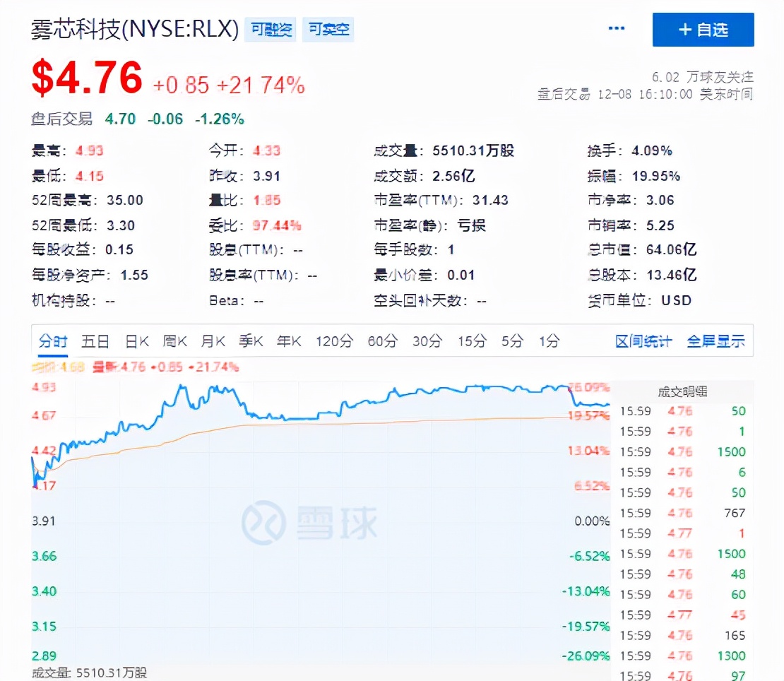Click the 成交明细 panel header
Image resolution: width=784 pixels, height=681 pixels.
click(x=682, y=392)
